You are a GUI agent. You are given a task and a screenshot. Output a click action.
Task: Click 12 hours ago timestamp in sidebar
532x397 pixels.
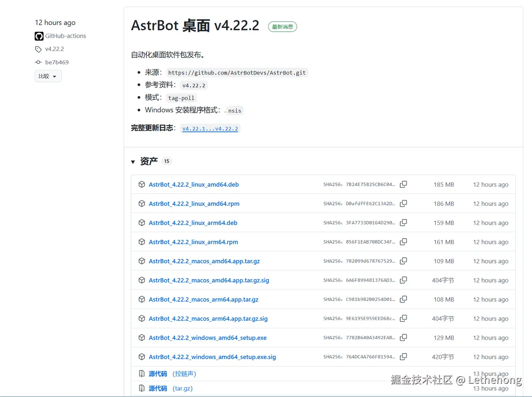(55, 22)
